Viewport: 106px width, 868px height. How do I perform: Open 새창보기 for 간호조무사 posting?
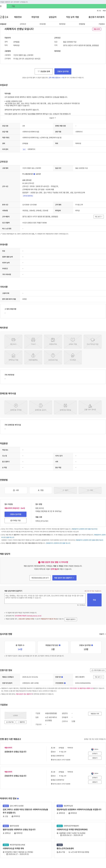point(95,782)
